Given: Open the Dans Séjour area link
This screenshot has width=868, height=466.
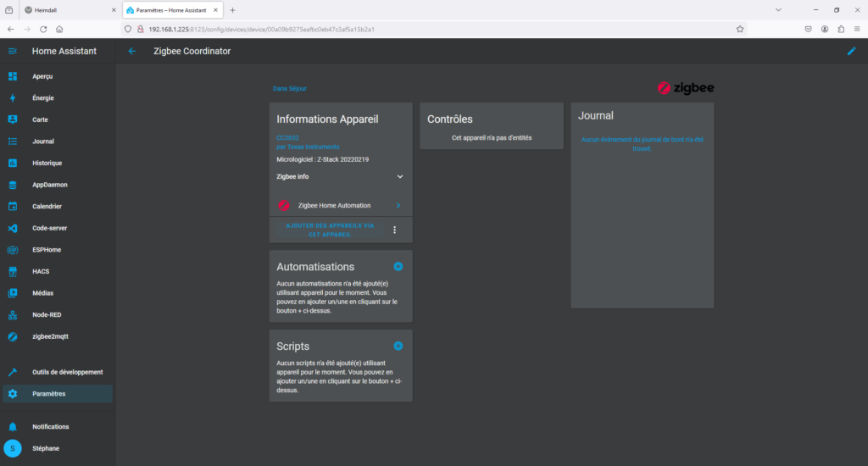Looking at the screenshot, I should (290, 89).
